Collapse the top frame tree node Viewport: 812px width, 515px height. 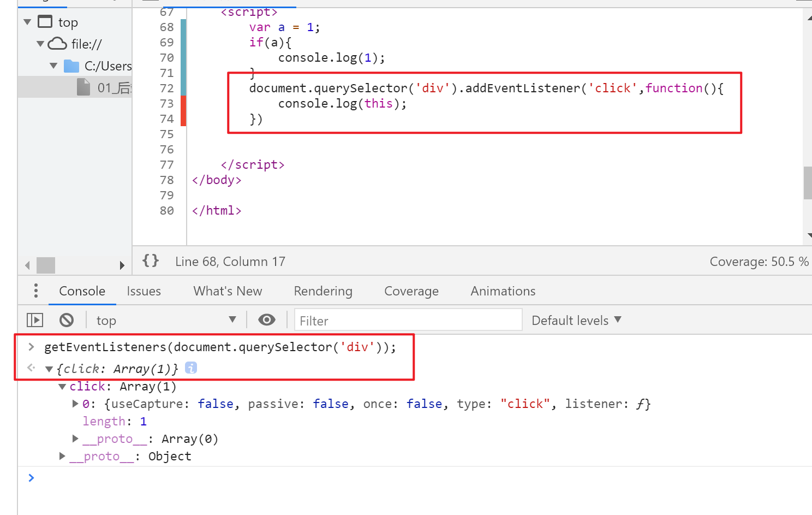(x=28, y=22)
